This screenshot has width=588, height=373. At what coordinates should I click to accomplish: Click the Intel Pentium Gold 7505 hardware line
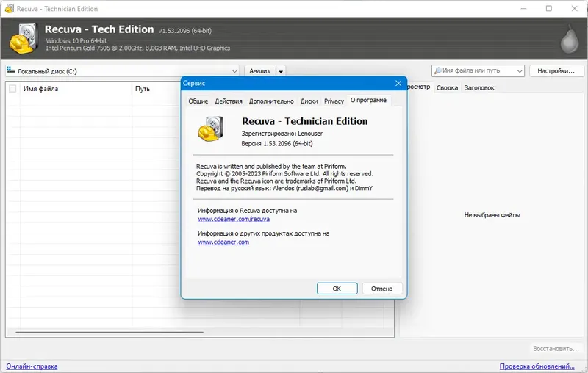(138, 48)
